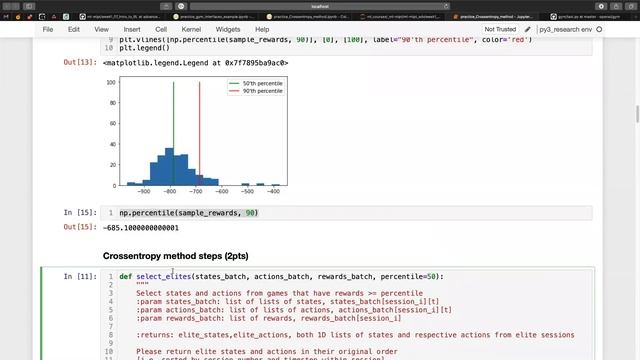Click the pencil edit-mode icon
Viewport: 640px width, 360px height.
[x=527, y=29]
